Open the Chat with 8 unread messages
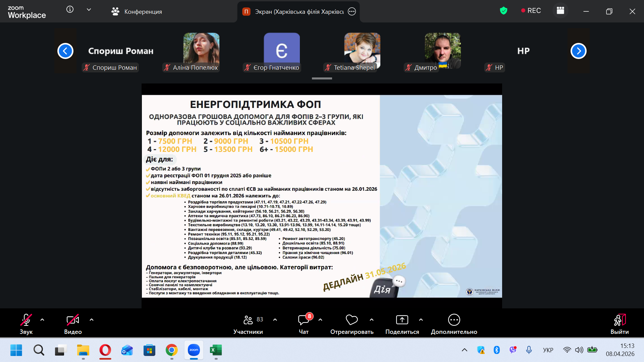Viewport: 644px width, 362px height. pyautogui.click(x=304, y=320)
